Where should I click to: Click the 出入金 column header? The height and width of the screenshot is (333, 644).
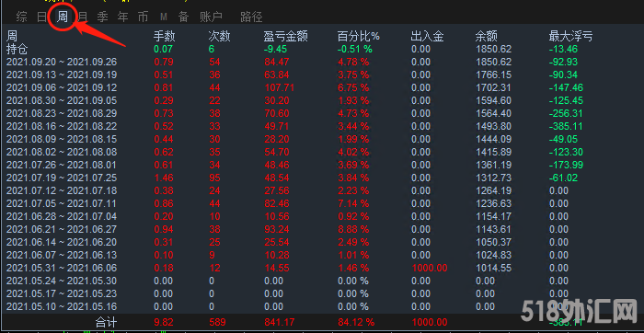(427, 37)
